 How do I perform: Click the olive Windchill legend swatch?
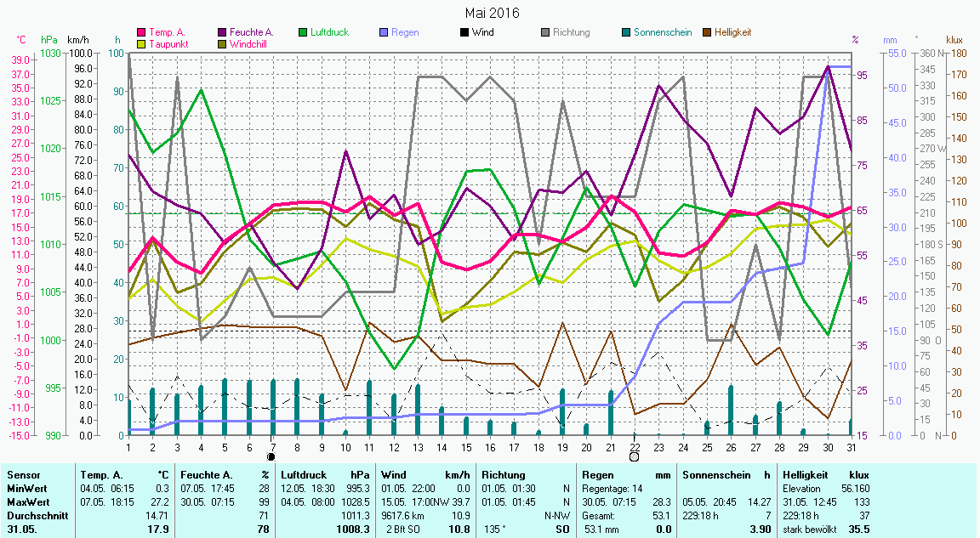224,43
